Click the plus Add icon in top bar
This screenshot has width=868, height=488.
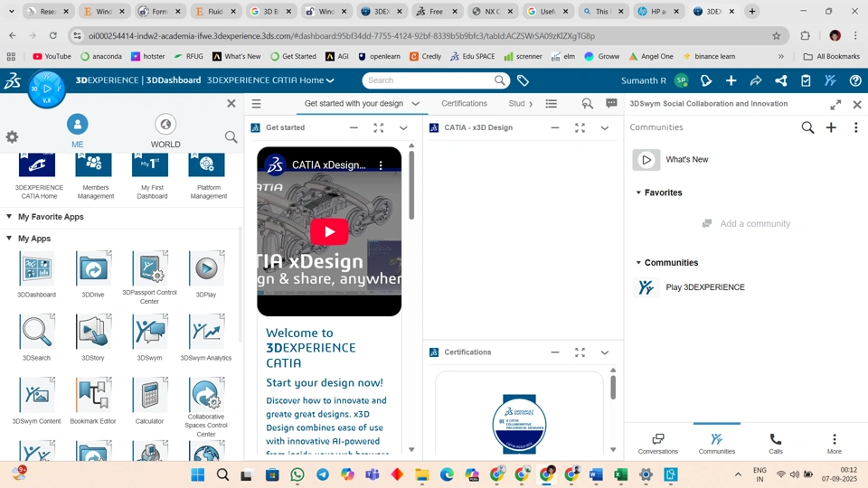click(x=731, y=80)
